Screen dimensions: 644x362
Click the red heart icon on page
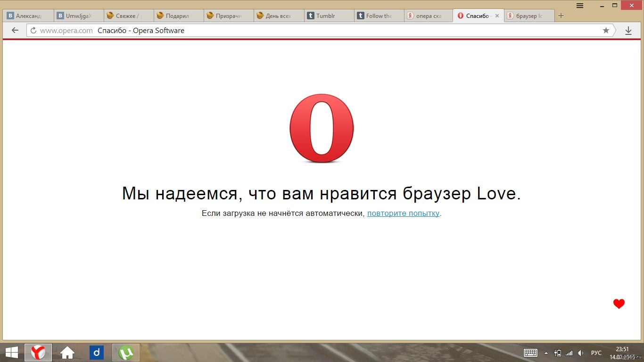(619, 304)
